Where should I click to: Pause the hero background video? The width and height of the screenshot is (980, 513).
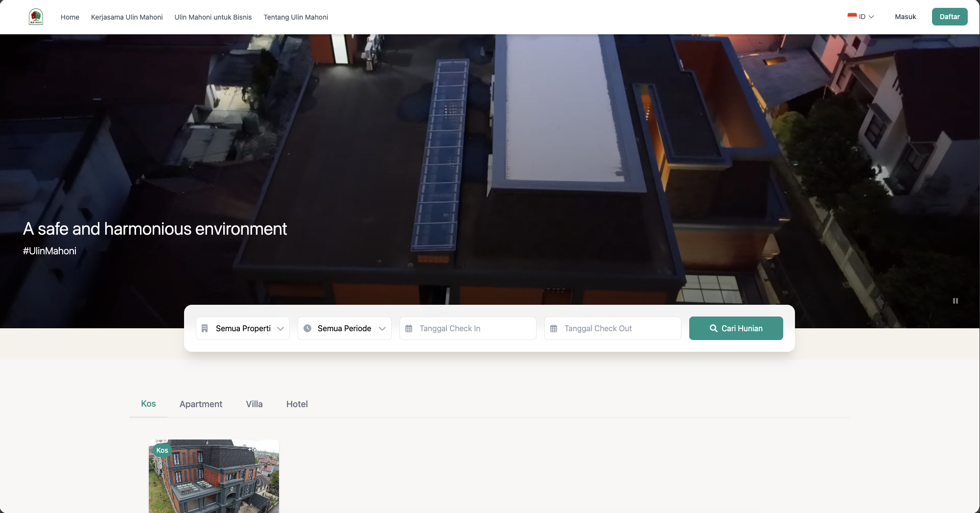(x=955, y=301)
